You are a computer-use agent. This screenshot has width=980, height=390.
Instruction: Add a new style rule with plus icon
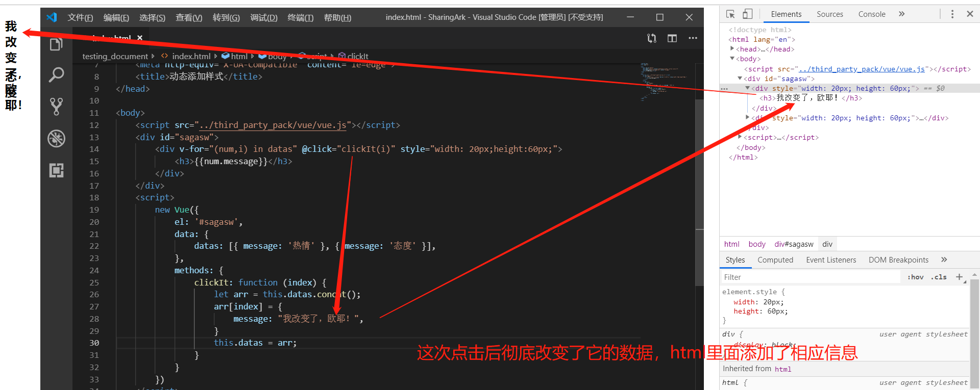coord(960,277)
